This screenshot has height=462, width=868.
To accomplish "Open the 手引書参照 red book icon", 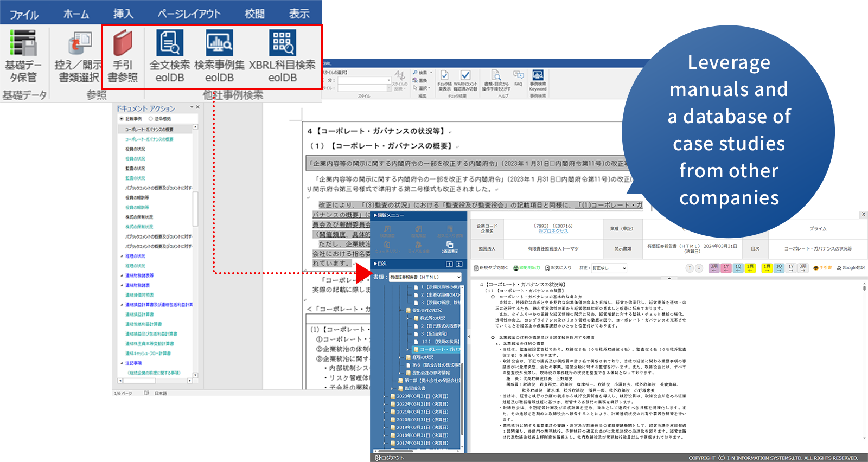I will coord(123,56).
